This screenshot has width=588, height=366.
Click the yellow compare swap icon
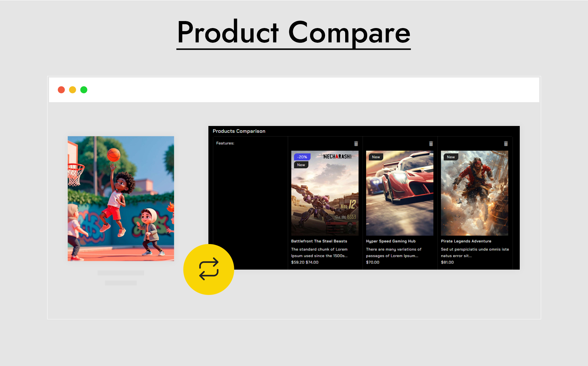pos(209,269)
